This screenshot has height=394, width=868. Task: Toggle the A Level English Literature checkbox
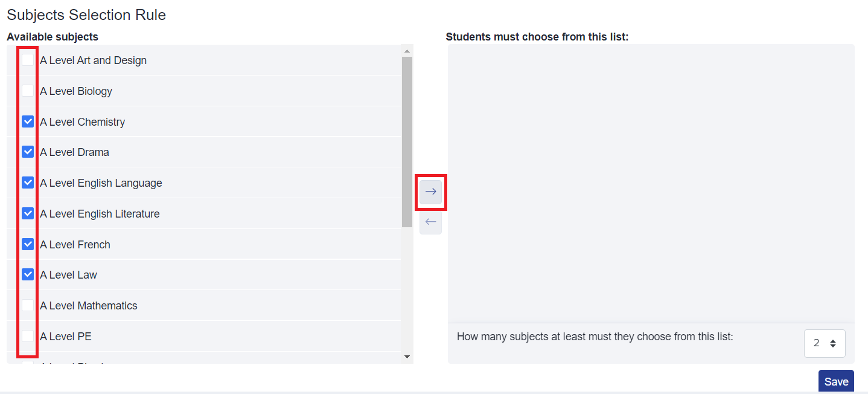click(27, 213)
